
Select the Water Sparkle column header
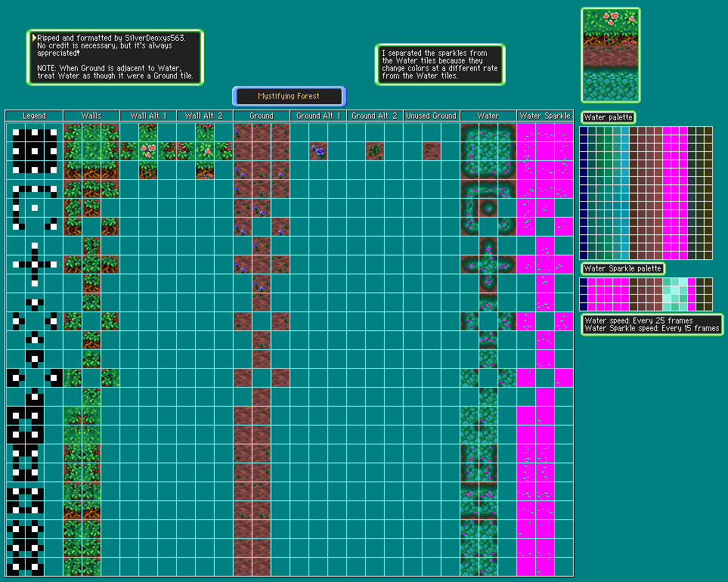click(545, 116)
